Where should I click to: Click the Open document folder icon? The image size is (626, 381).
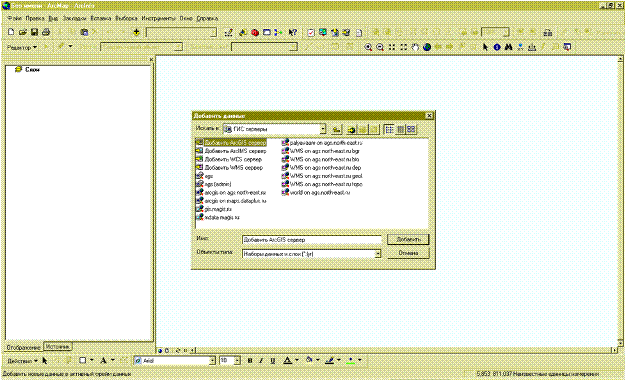click(23, 32)
